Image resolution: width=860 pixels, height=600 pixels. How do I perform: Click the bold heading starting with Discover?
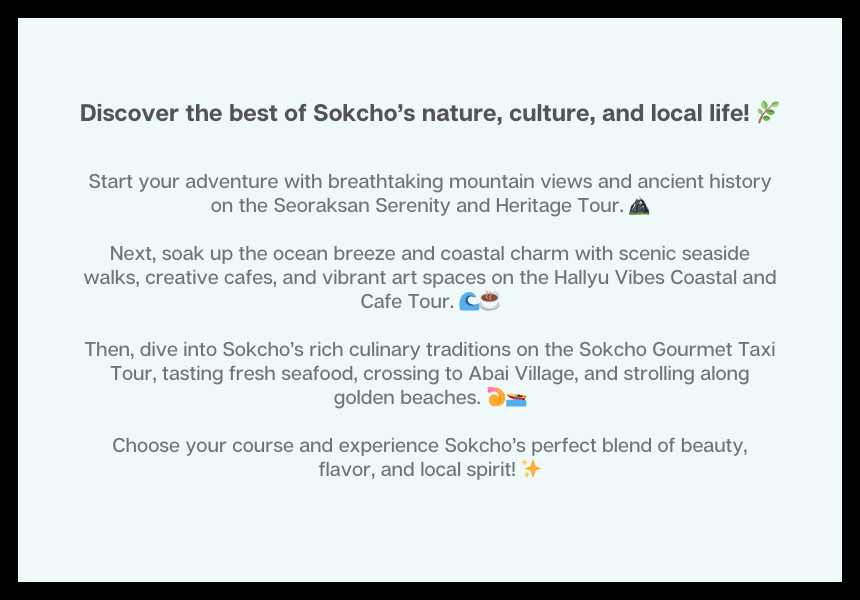[x=414, y=113]
